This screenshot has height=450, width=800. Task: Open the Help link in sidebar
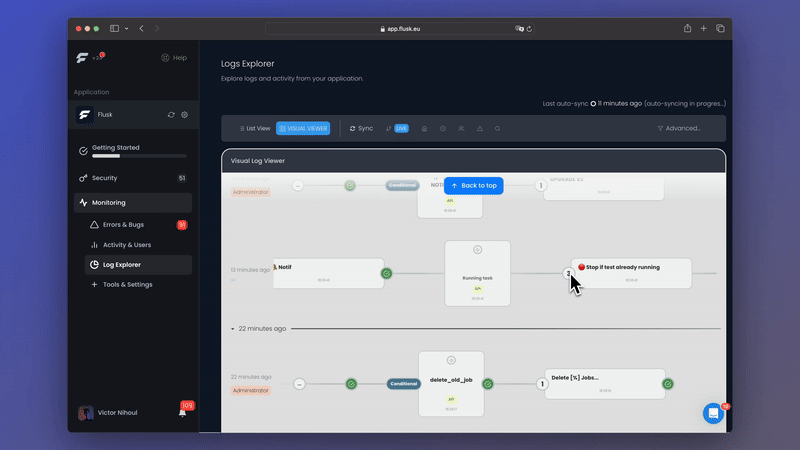click(174, 58)
